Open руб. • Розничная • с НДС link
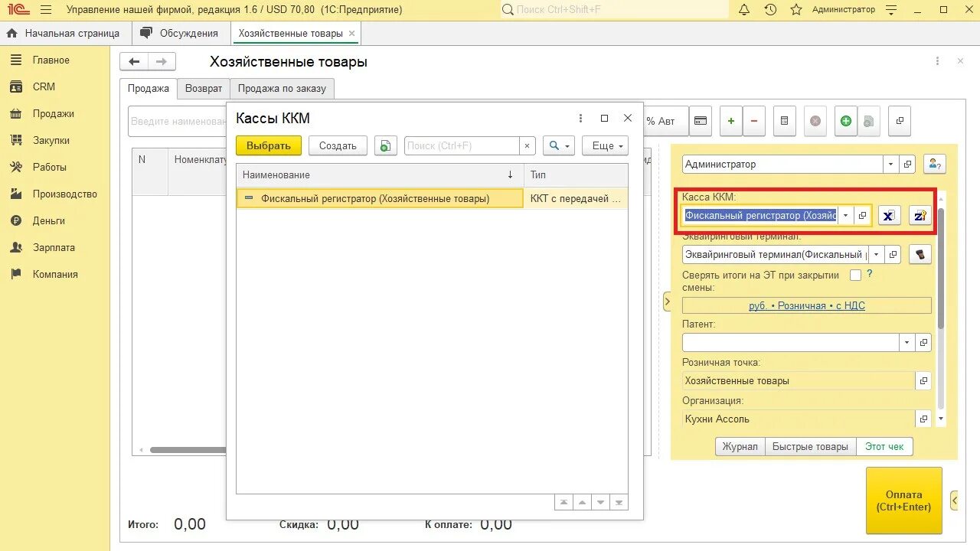The image size is (980, 551). 807,305
